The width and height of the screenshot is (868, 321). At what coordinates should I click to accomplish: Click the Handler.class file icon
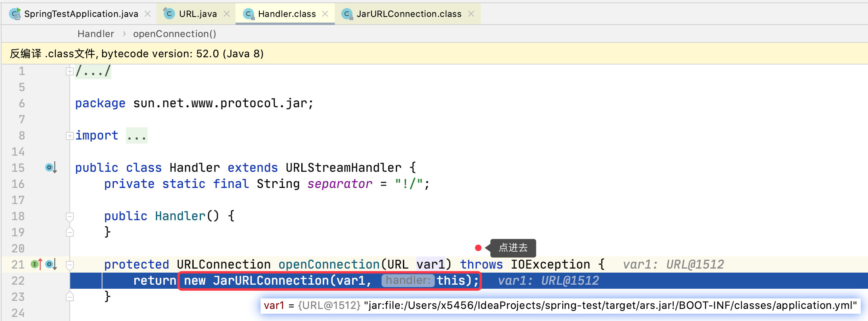(x=249, y=14)
